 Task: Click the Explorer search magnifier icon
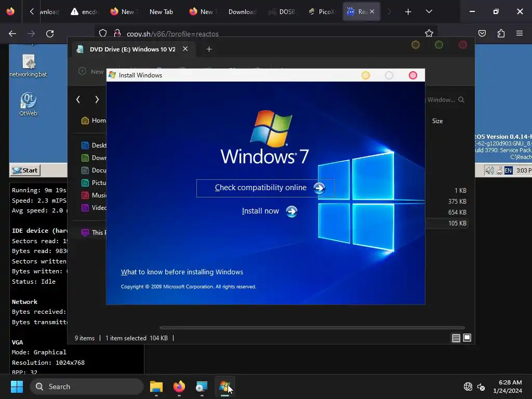pyautogui.click(x=461, y=99)
